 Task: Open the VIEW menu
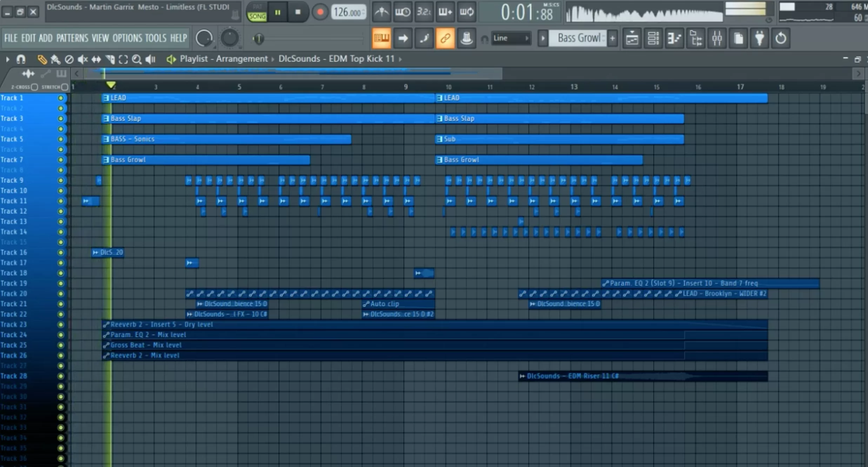[x=100, y=38]
